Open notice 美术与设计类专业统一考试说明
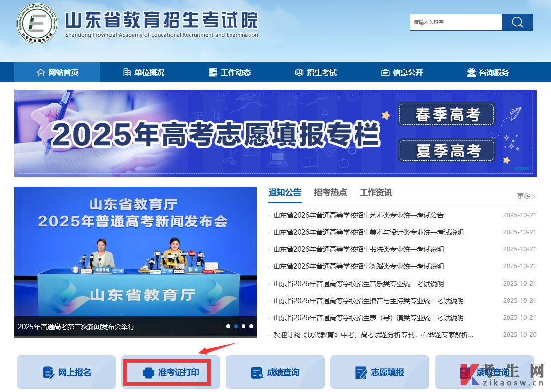This screenshot has height=392, width=551. (x=368, y=233)
